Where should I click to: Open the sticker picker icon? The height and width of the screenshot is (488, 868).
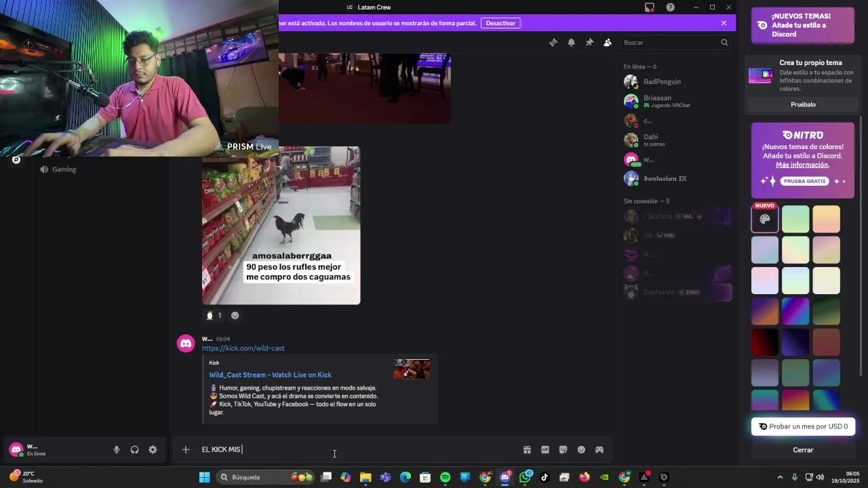tap(563, 449)
